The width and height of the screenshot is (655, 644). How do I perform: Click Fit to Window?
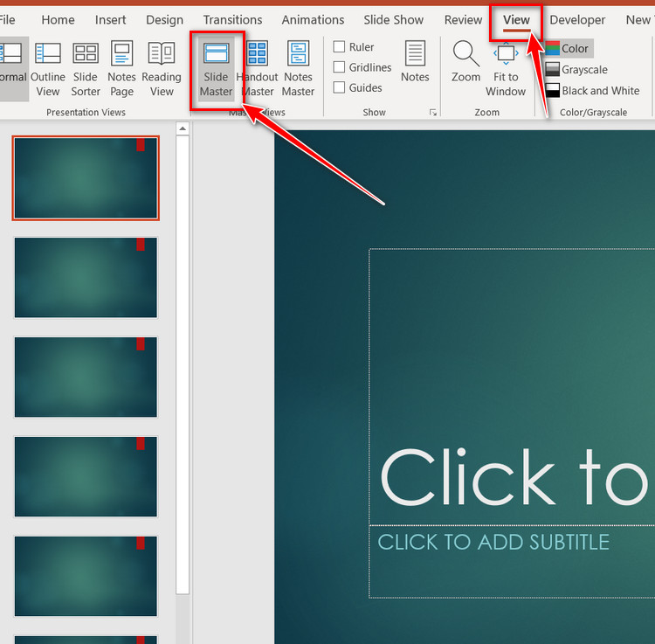pyautogui.click(x=506, y=69)
